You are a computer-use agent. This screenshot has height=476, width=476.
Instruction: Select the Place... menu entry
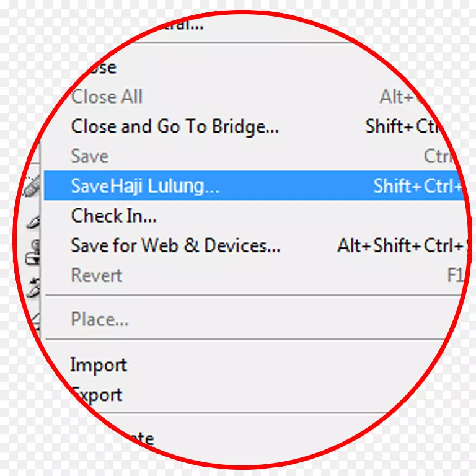100,319
